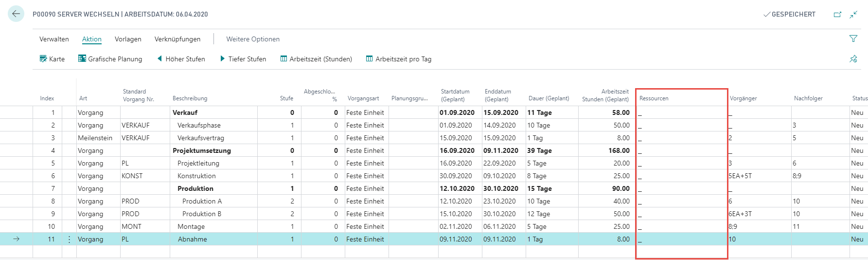Select the Konstruktion description cell
The image size is (868, 260).
click(x=213, y=176)
